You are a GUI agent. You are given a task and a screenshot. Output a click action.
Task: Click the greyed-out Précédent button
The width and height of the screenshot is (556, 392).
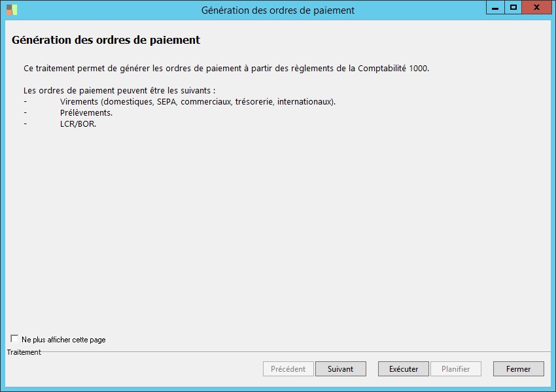point(288,369)
